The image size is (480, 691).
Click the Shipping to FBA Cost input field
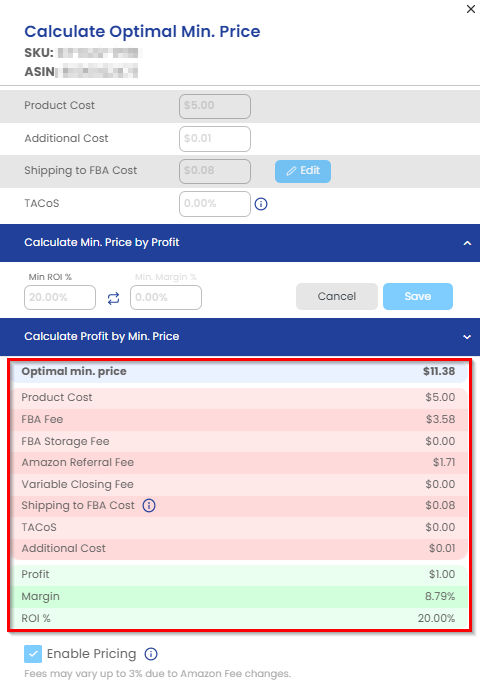(215, 171)
